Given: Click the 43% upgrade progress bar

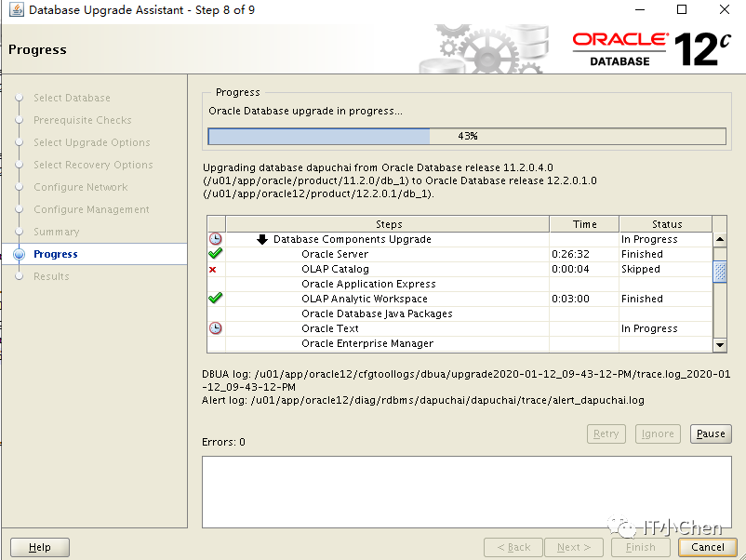Looking at the screenshot, I should [467, 136].
